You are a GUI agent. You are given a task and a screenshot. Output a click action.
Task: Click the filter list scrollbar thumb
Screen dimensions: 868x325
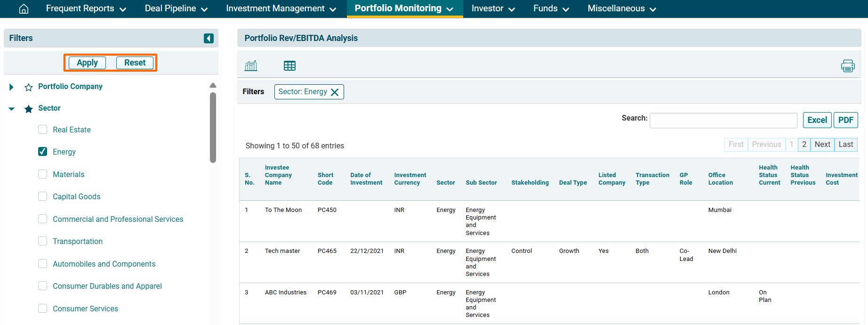[x=213, y=127]
